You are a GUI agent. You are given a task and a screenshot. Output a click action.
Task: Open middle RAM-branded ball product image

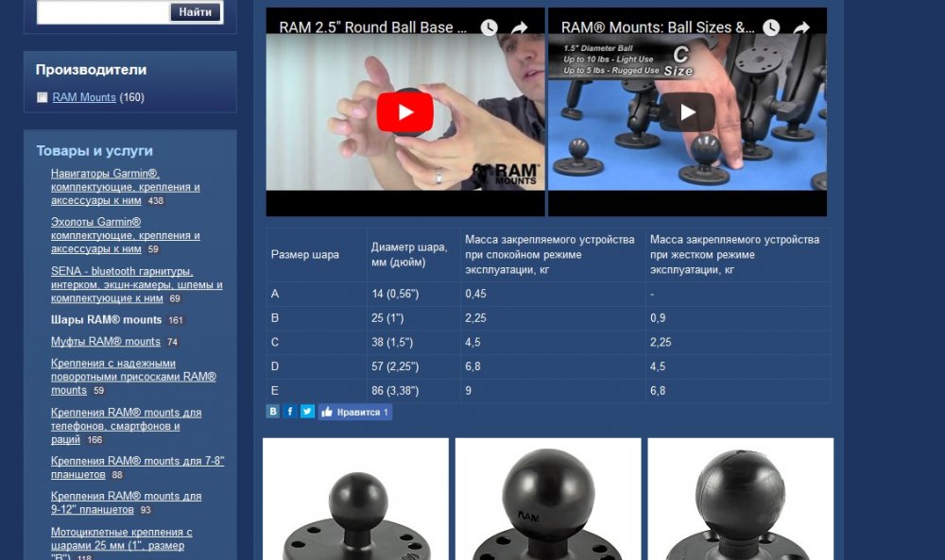coord(548,499)
